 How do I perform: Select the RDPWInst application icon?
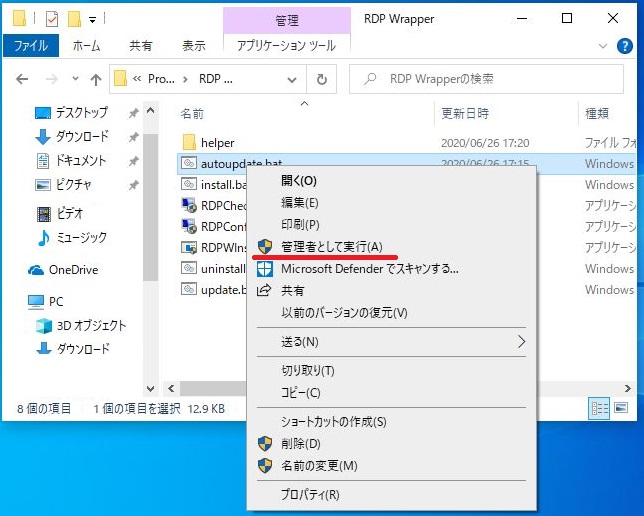click(x=189, y=247)
